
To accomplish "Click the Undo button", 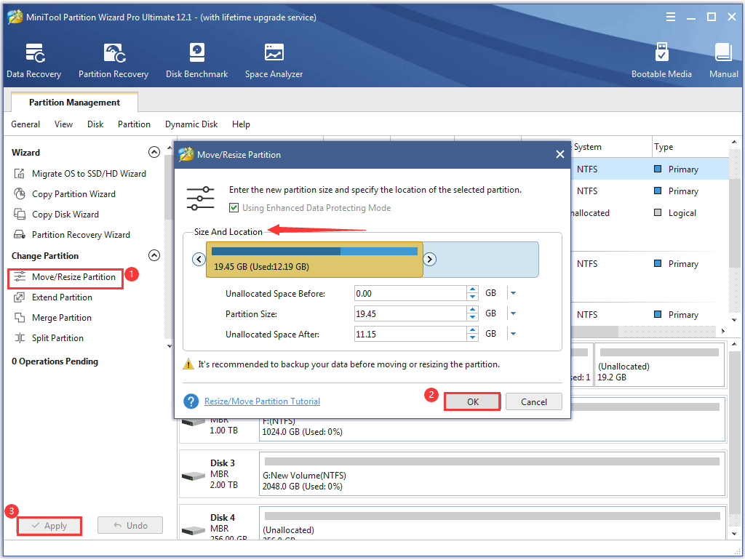I will (130, 526).
